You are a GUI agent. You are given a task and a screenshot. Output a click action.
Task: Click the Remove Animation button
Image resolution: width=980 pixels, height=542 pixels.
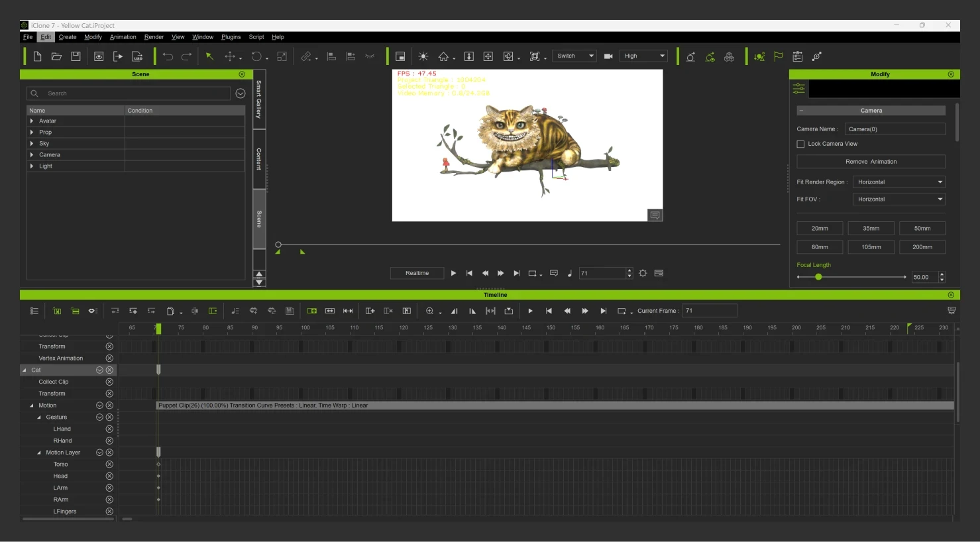pos(871,162)
